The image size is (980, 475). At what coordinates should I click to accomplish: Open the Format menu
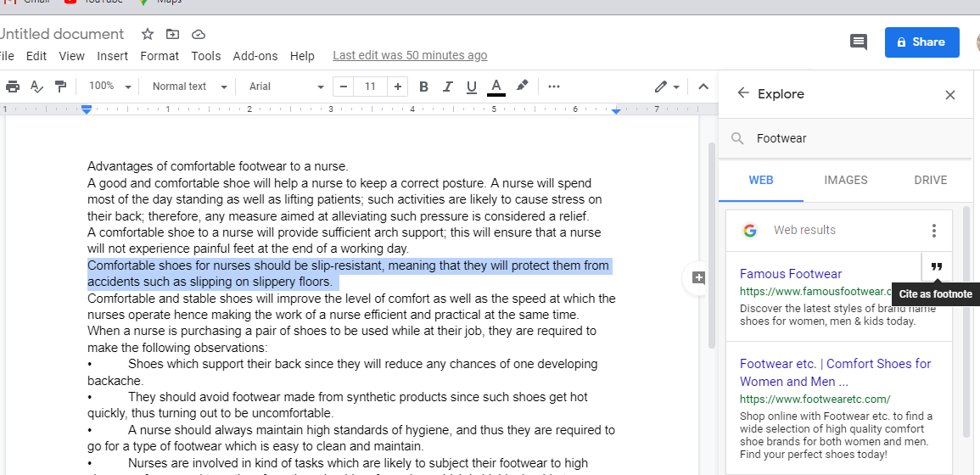click(160, 56)
